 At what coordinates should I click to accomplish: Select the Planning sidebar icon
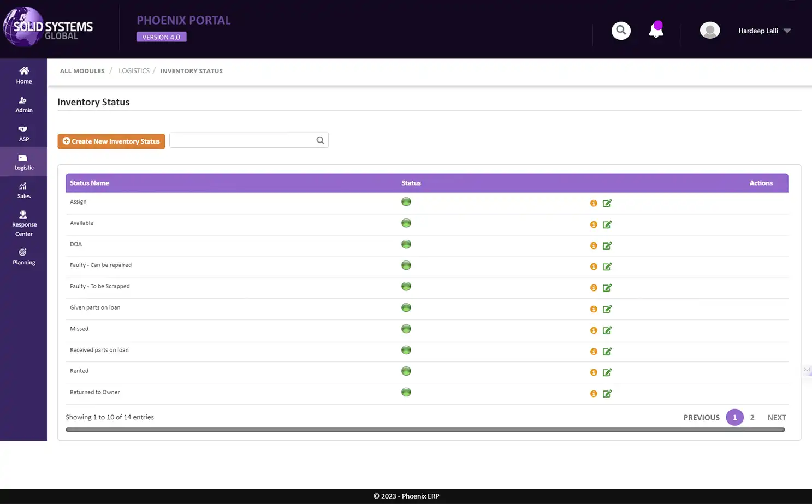click(x=23, y=256)
